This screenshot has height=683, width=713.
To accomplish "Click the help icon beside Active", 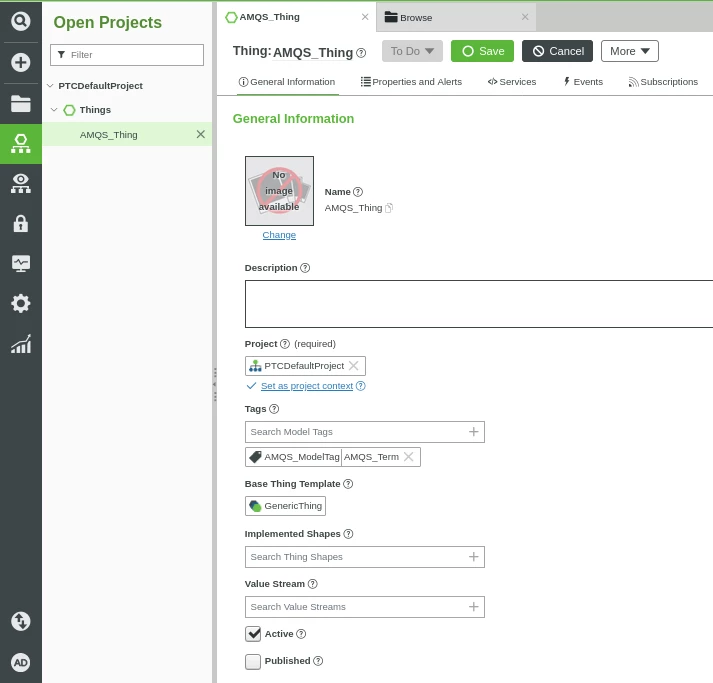I will (301, 634).
